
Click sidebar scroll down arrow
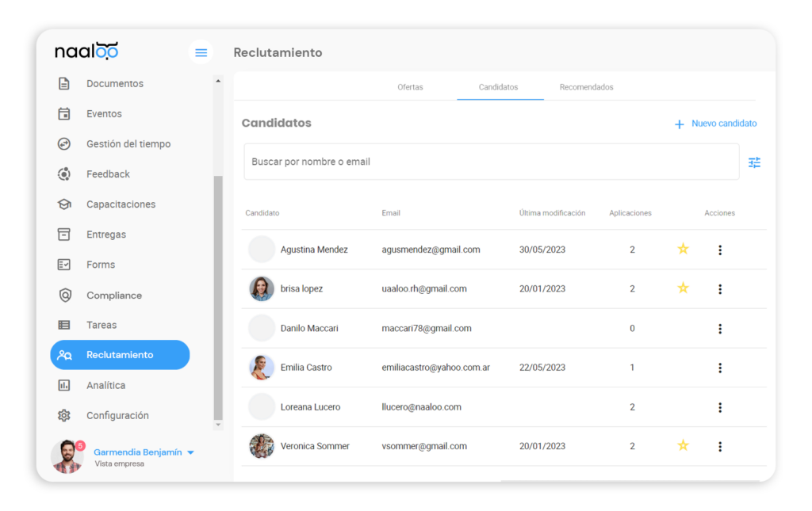point(218,425)
